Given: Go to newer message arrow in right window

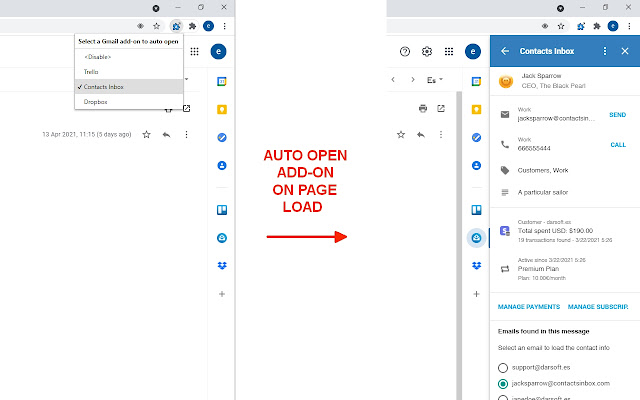Looking at the screenshot, I should [393, 79].
